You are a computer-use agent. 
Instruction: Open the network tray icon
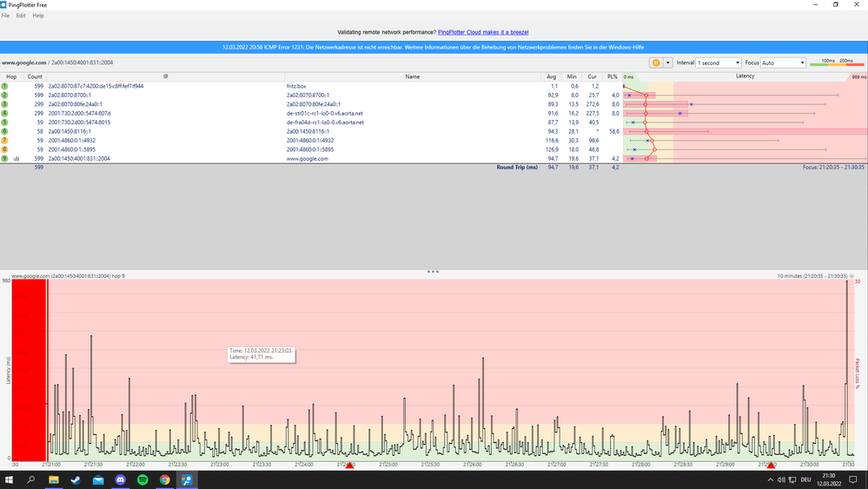coord(792,479)
